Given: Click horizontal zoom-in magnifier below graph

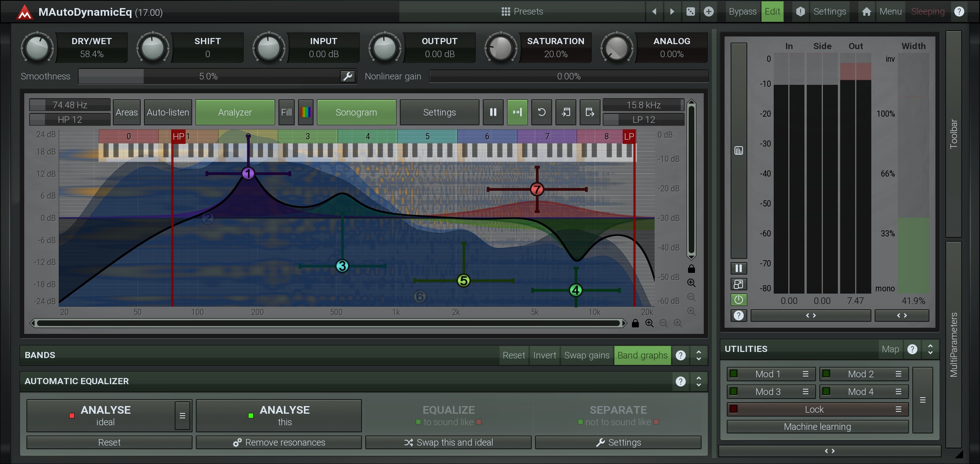Looking at the screenshot, I should 649,323.
